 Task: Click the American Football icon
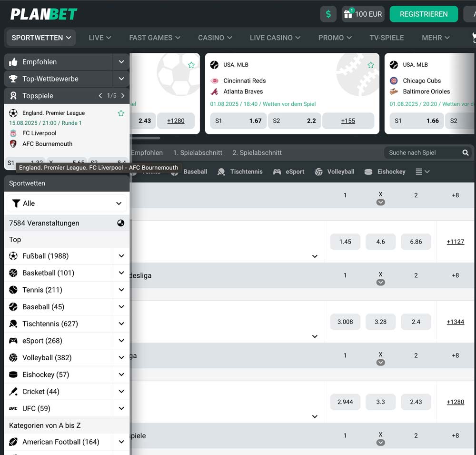[13, 442]
